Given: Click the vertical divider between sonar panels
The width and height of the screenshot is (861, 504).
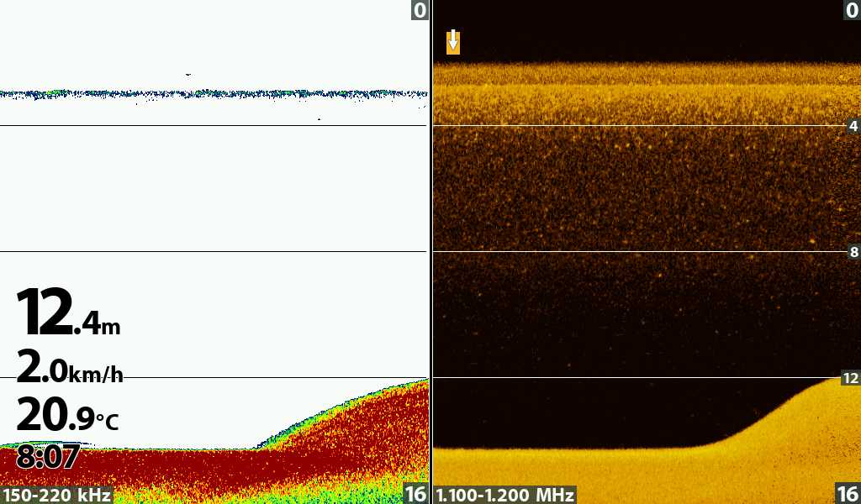Looking at the screenshot, I should coord(430,252).
